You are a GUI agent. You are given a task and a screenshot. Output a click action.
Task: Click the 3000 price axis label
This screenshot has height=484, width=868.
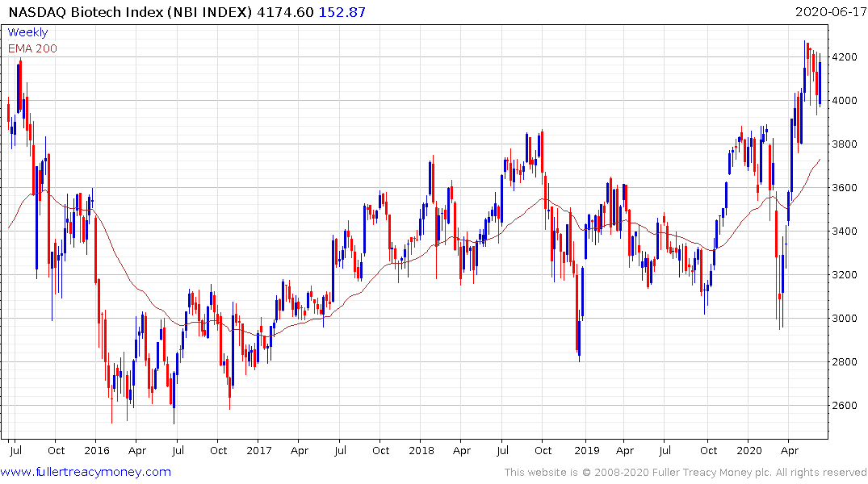click(x=845, y=319)
